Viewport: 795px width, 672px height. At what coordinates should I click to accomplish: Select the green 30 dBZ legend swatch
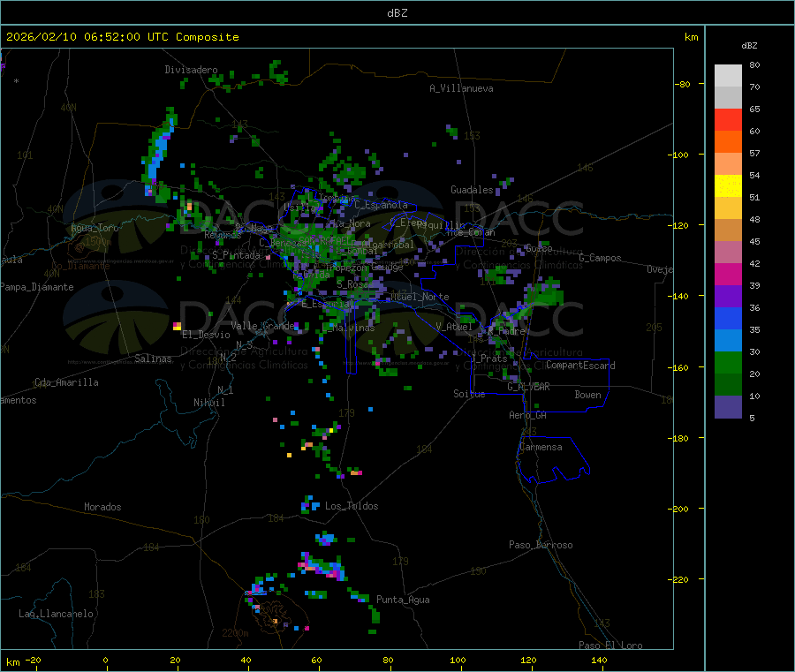[728, 362]
